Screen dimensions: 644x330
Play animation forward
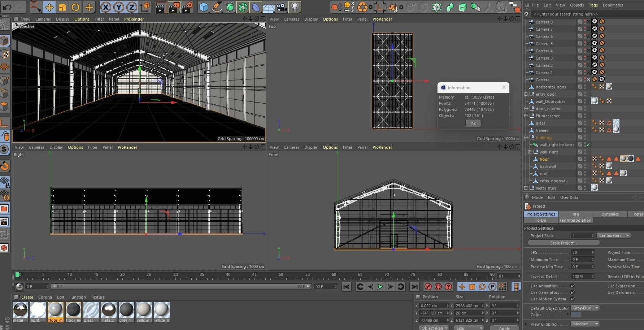point(380,287)
